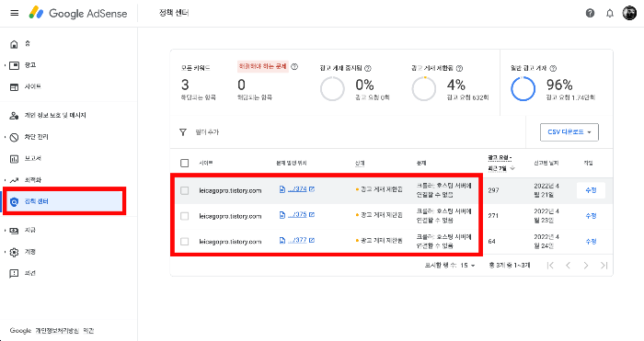Open the account profile avatar
This screenshot has width=644, height=341.
(x=629, y=13)
